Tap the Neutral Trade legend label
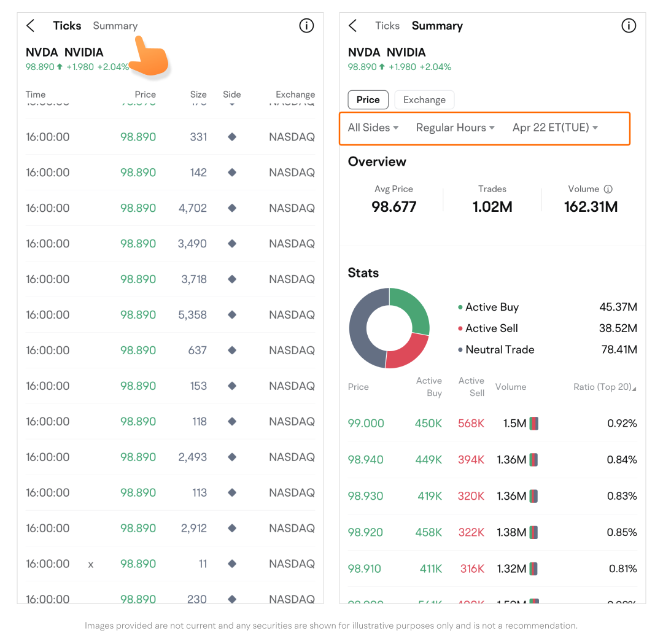The image size is (663, 644). (500, 349)
